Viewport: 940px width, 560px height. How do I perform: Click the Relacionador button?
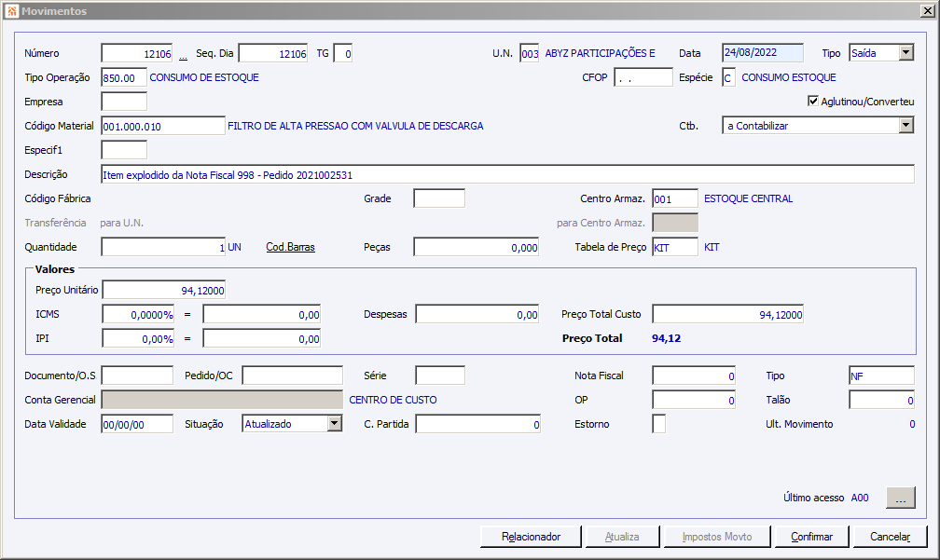531,537
